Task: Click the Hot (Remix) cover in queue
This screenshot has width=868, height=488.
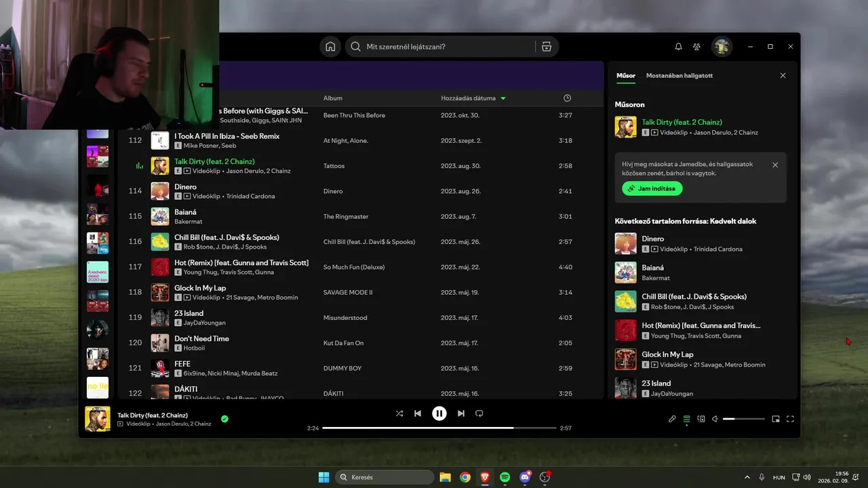Action: click(625, 330)
